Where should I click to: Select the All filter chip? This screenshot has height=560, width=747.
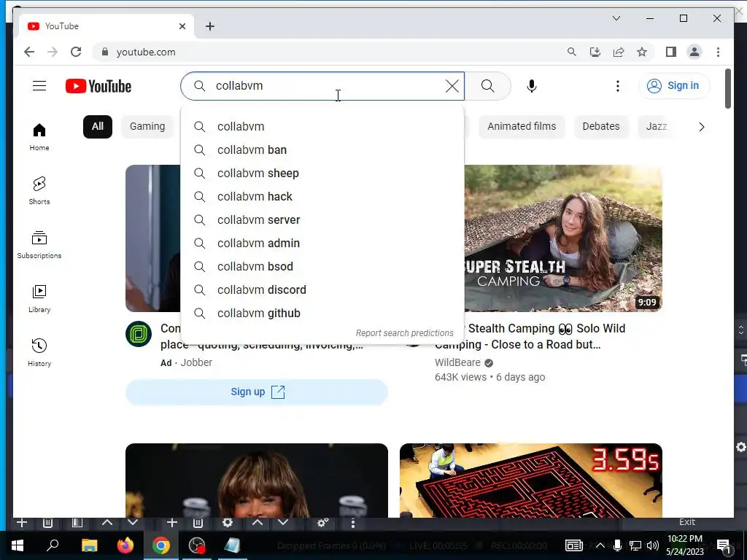point(98,127)
